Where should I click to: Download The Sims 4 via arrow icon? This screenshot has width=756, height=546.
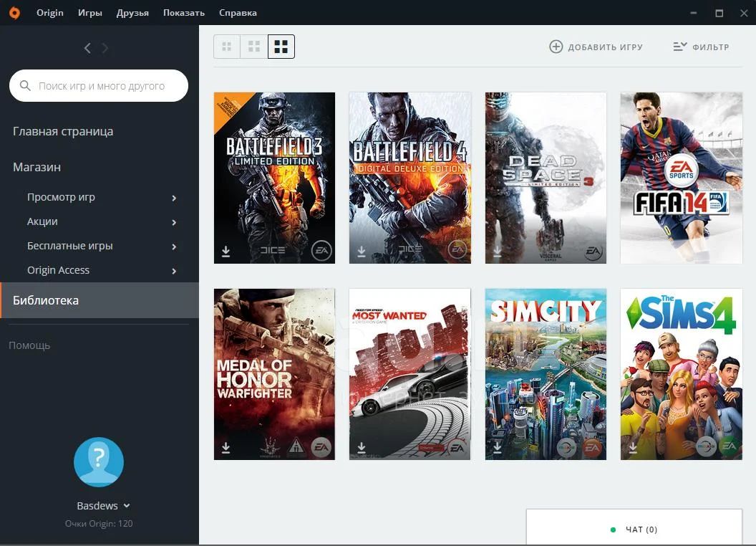[633, 448]
